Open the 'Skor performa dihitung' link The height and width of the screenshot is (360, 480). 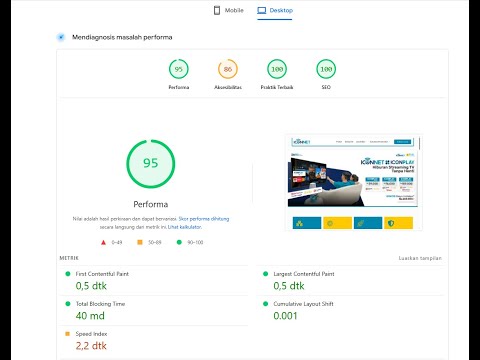[204, 219]
